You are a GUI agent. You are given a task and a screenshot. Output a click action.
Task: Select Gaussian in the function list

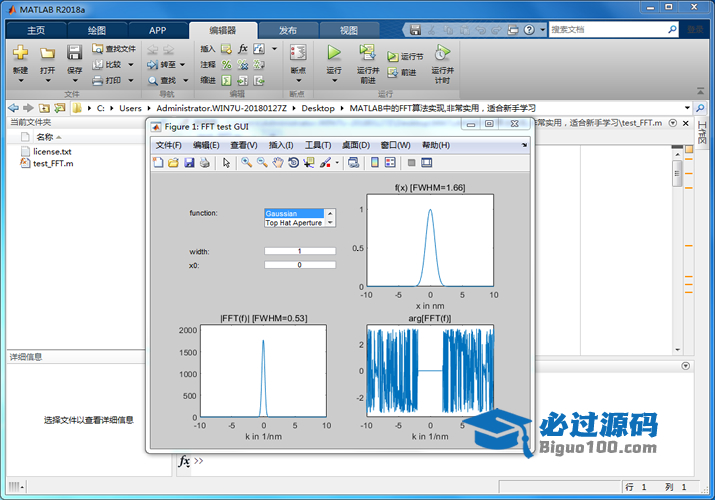[x=294, y=213]
